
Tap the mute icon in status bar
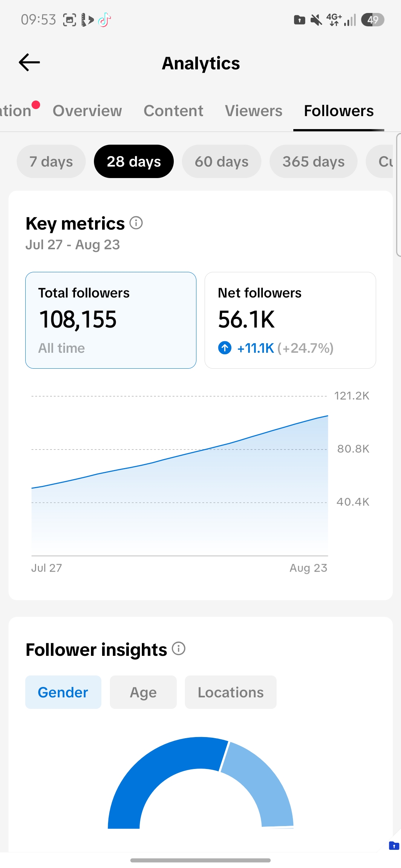click(x=316, y=20)
